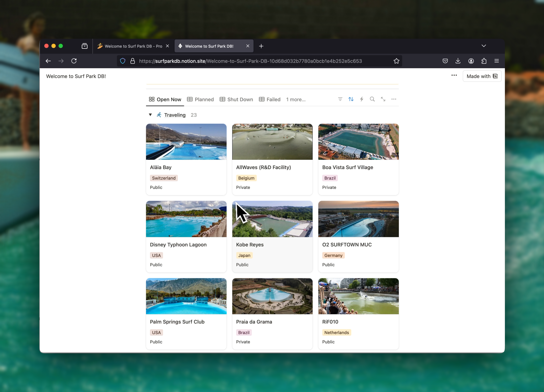This screenshot has width=544, height=392.
Task: Open the Boa Vista Surf Village thumbnail
Action: [358, 142]
